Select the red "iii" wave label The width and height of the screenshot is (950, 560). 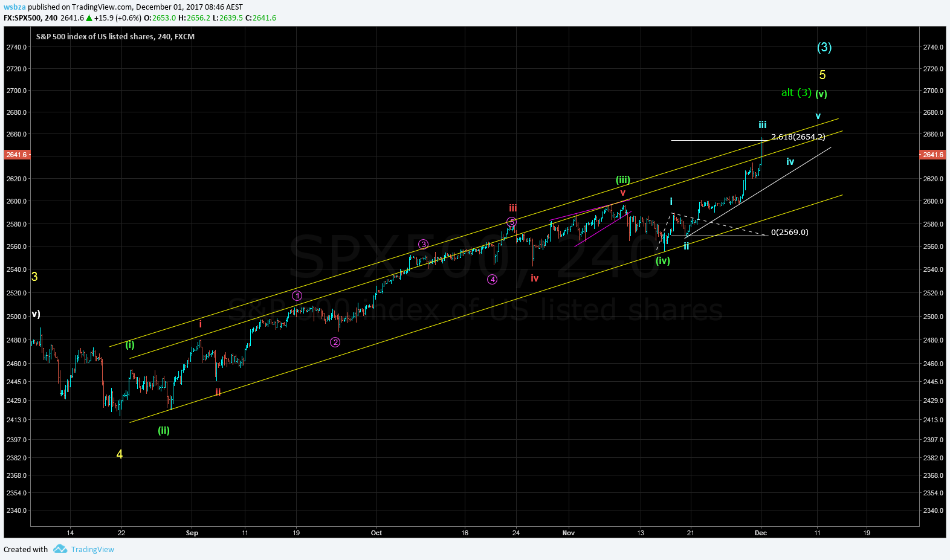(x=512, y=208)
